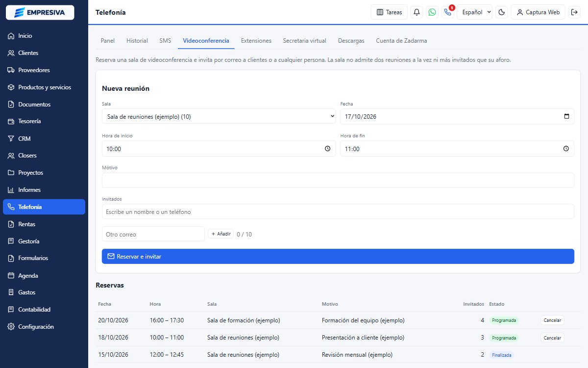Click the Otro correo input field
Viewport: 588px width, 368px height.
153,234
